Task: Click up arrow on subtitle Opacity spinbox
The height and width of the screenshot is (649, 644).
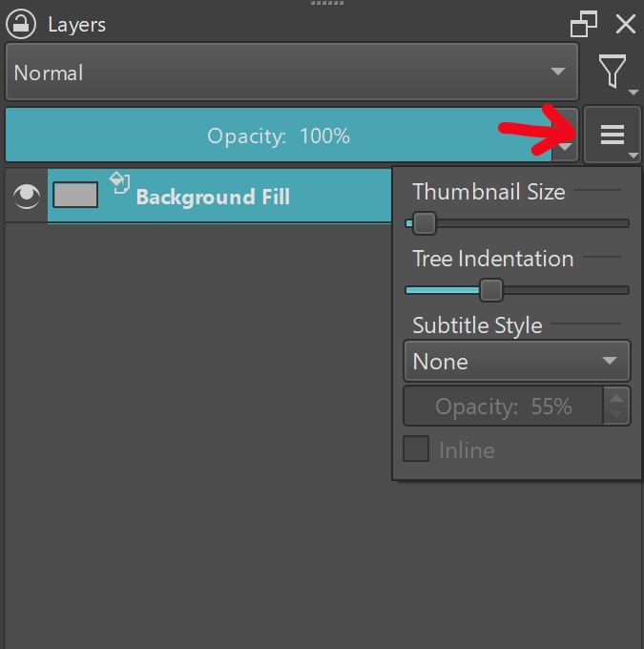Action: click(x=617, y=397)
